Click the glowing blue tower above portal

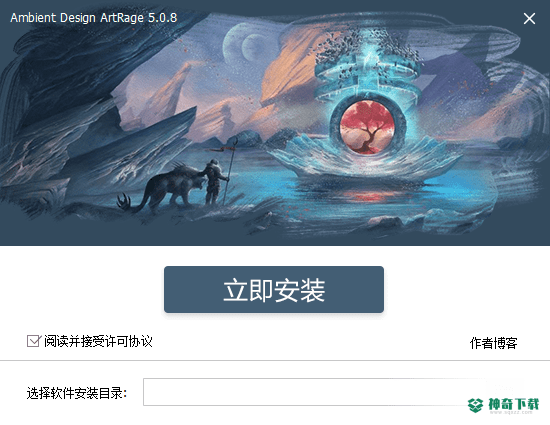tap(368, 70)
